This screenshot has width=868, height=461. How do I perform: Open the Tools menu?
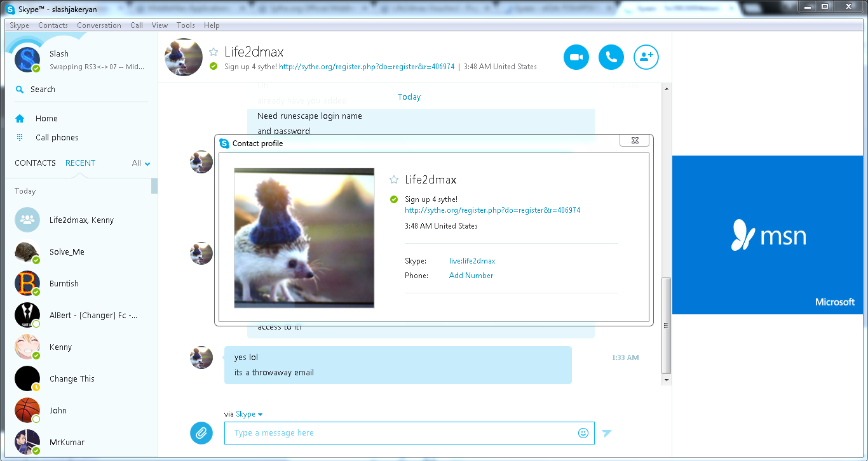[186, 25]
